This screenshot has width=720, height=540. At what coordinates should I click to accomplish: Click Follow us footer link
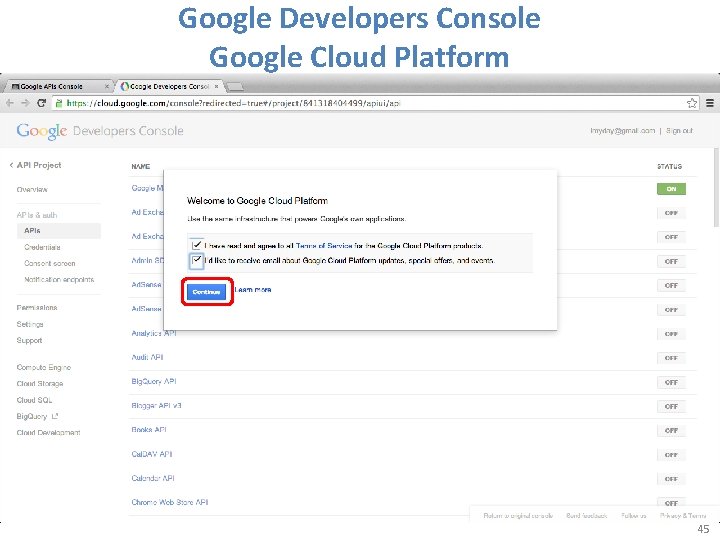click(x=634, y=516)
